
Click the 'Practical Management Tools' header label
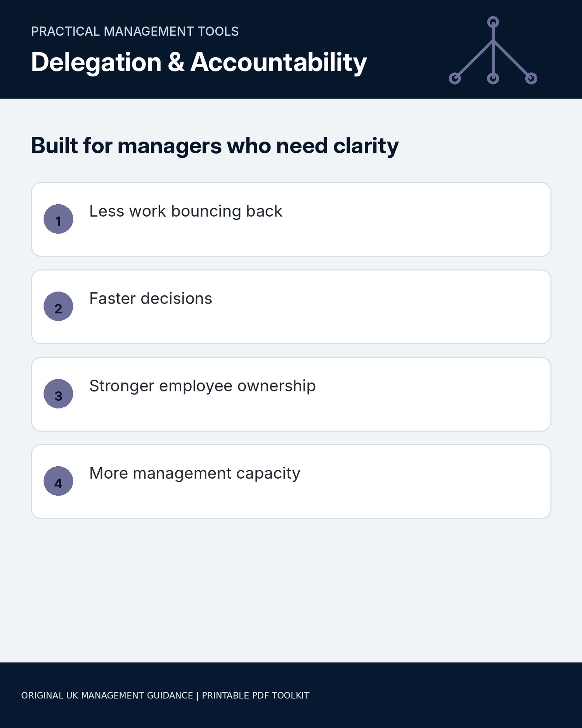[x=135, y=31]
